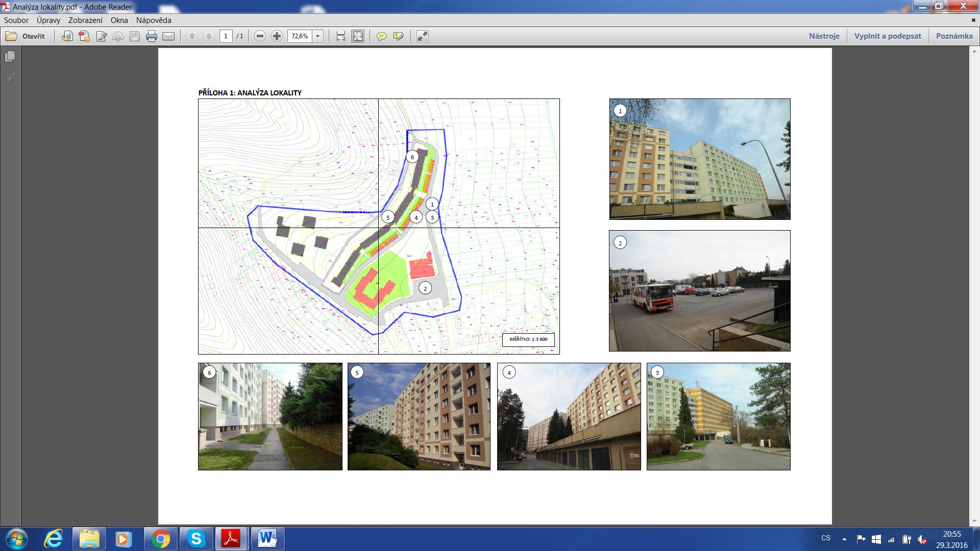Launch Internet Explorer from the taskbar
Screen dimensions: 980x551
(x=54, y=539)
